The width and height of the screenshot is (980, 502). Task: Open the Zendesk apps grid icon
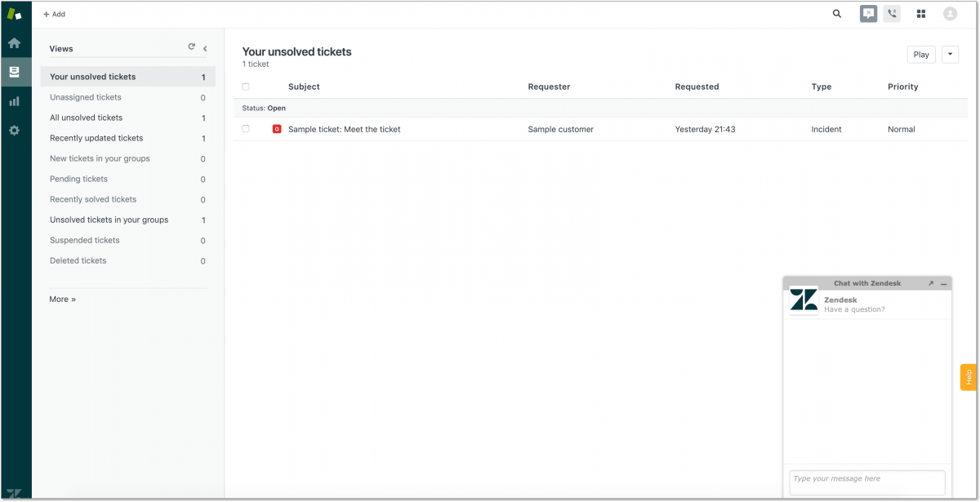coord(921,14)
